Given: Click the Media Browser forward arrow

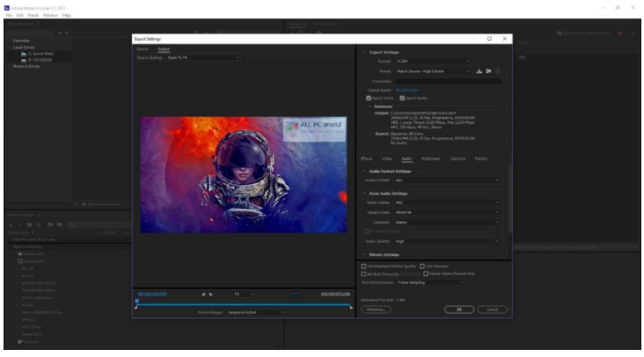Looking at the screenshot, I should [x=66, y=33].
